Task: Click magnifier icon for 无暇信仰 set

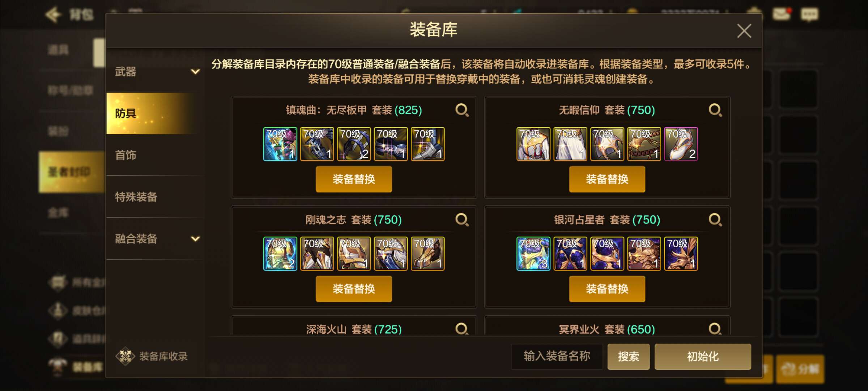Action: click(x=715, y=110)
